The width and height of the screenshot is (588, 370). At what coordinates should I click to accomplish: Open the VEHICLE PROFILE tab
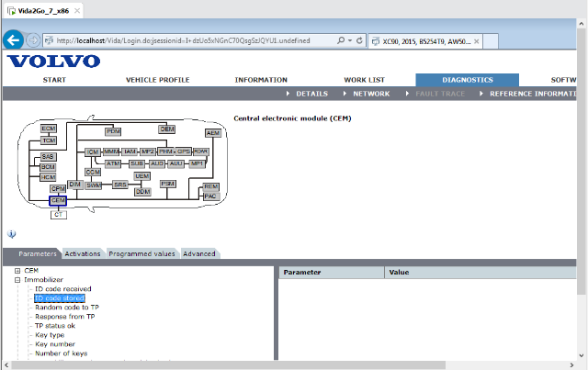pyautogui.click(x=157, y=80)
